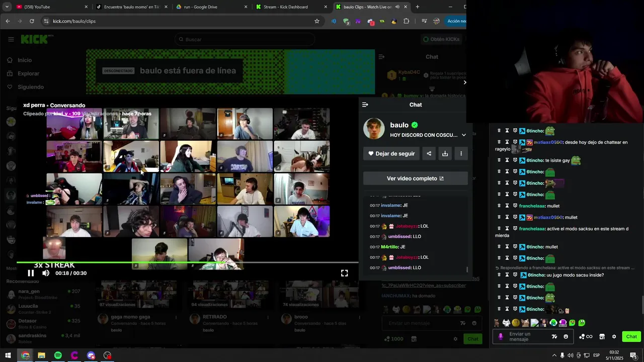Open the stream chat settings gear
This screenshot has width=644, height=362.
tap(614, 336)
